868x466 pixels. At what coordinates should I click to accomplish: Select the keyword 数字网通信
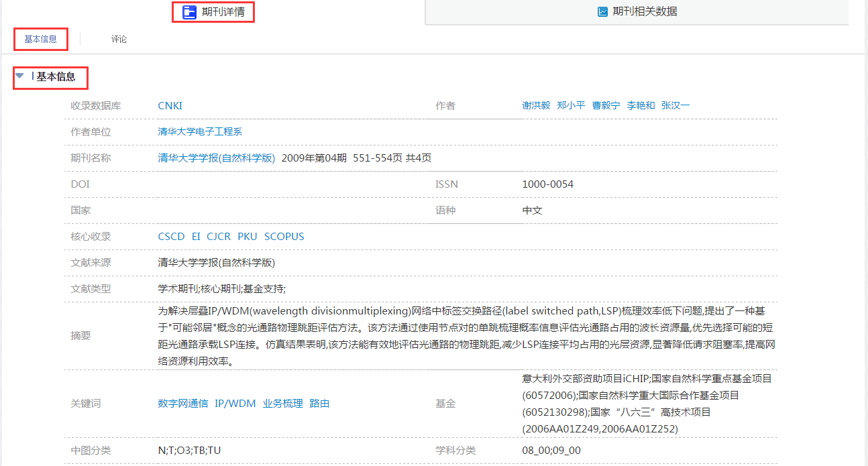click(x=182, y=404)
